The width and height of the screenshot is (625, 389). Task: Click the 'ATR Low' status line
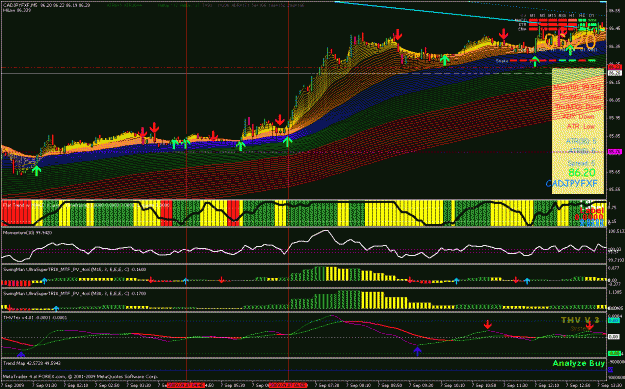point(581,126)
